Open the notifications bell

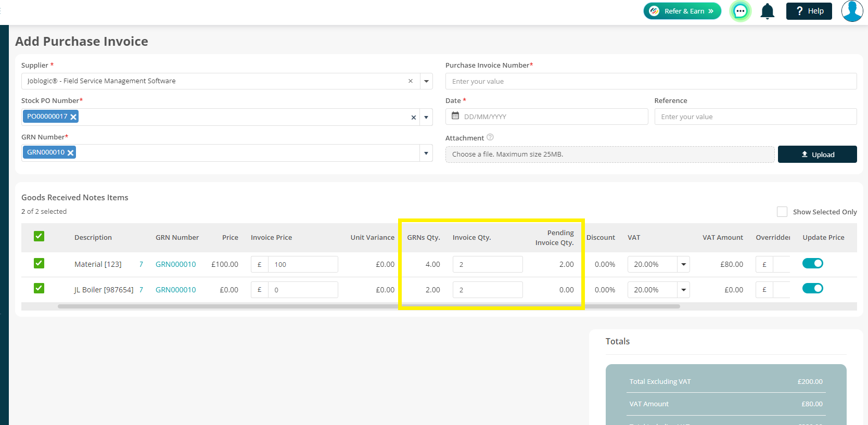768,11
